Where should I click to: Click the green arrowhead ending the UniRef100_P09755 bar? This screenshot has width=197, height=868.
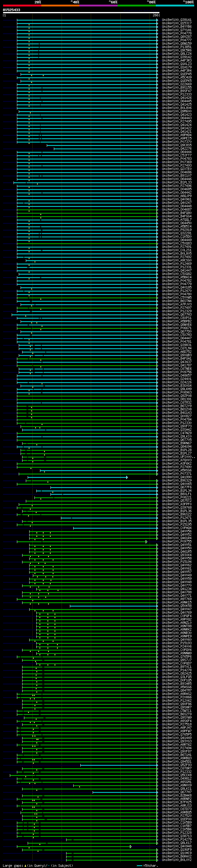pyautogui.click(x=147, y=542)
